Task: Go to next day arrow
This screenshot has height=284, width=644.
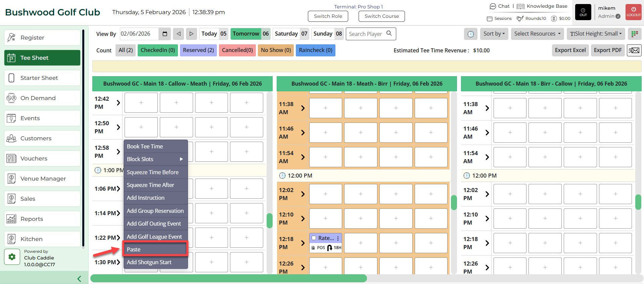Action: coord(191,34)
